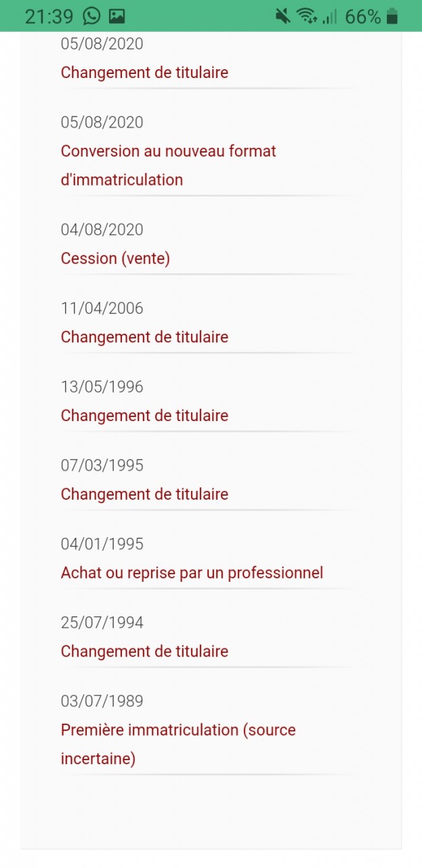Screen dimensions: 422x868
Task: Tap the 21:39 clock in status bar
Action: coord(49,16)
